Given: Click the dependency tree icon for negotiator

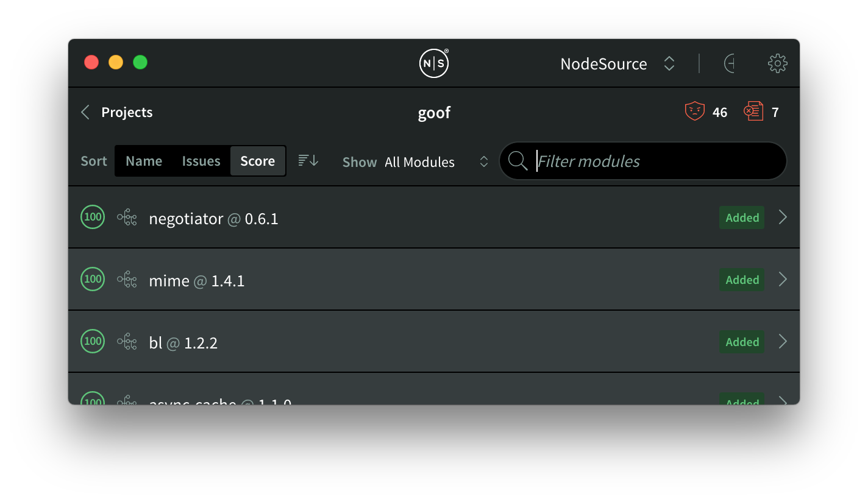Looking at the screenshot, I should tap(127, 217).
